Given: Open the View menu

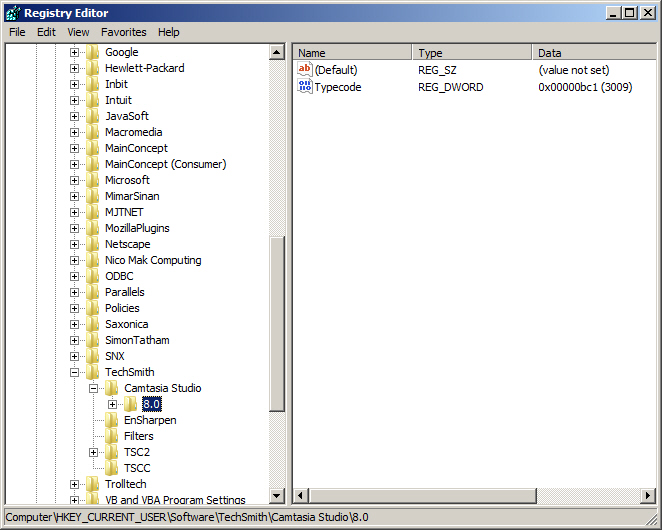Looking at the screenshot, I should [78, 32].
